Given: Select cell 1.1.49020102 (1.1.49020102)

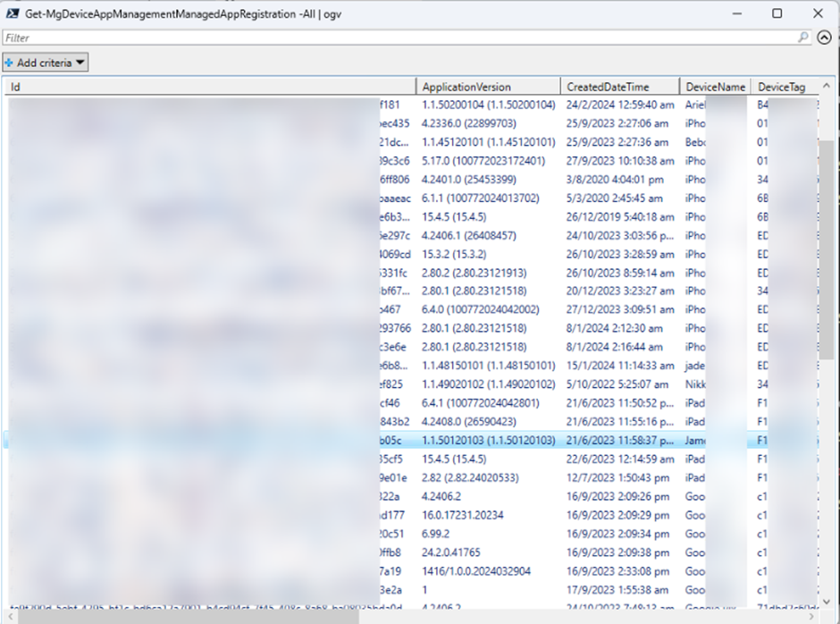Looking at the screenshot, I should tap(488, 384).
